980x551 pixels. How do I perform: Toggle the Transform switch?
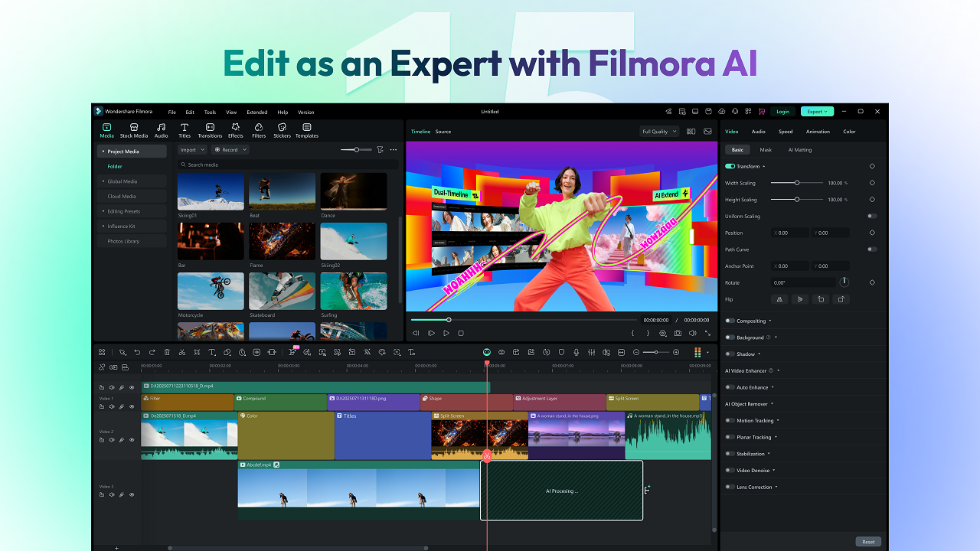click(x=730, y=166)
